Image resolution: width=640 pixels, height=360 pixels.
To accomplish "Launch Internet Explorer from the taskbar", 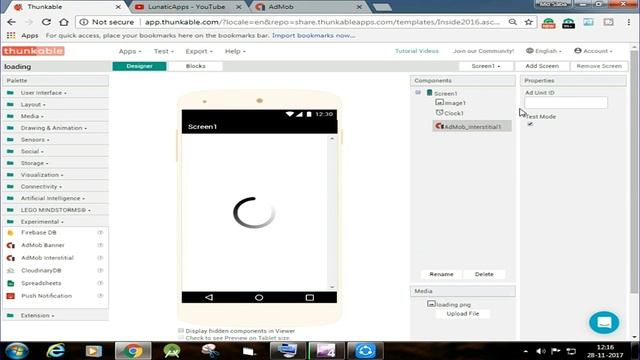I will (x=56, y=351).
